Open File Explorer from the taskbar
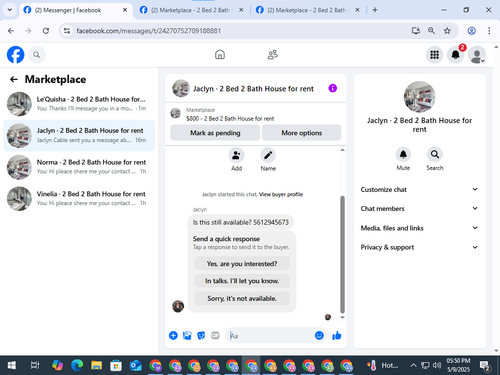500x375 pixels. click(x=96, y=365)
